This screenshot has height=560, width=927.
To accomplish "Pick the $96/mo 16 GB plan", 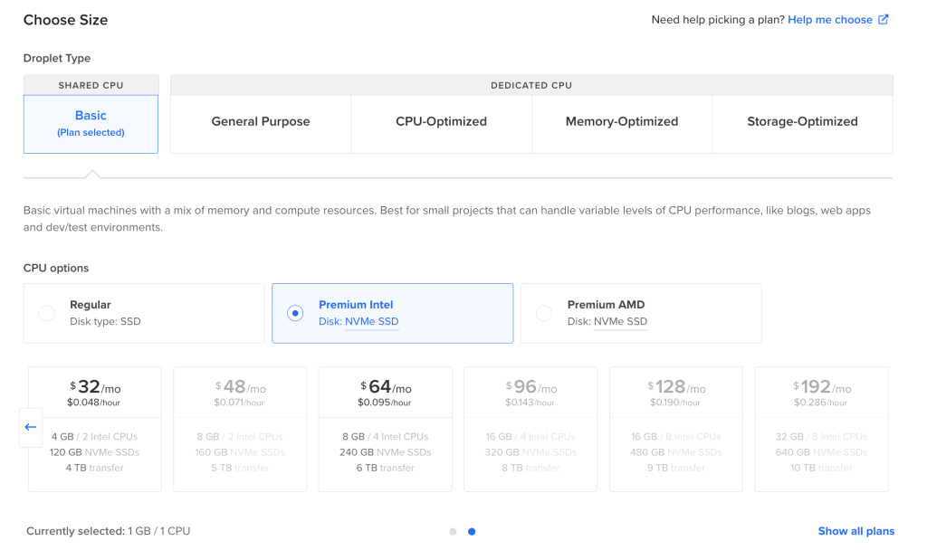I will (530, 429).
